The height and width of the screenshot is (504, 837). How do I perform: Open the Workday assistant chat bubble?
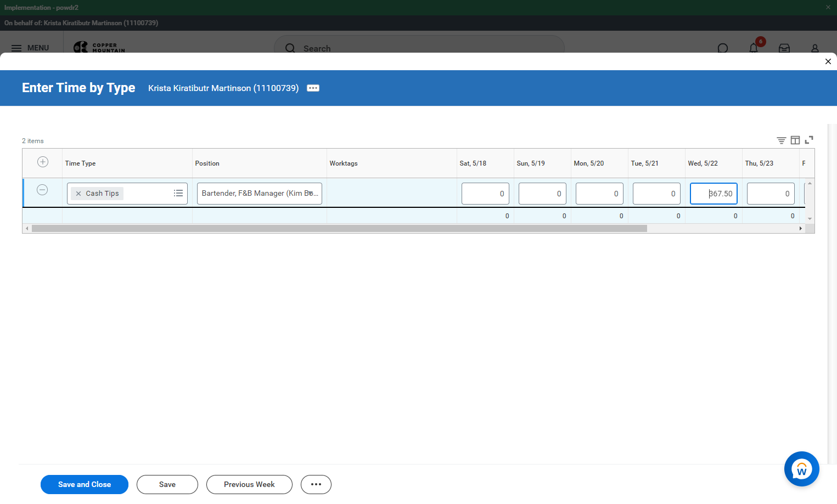(x=802, y=469)
